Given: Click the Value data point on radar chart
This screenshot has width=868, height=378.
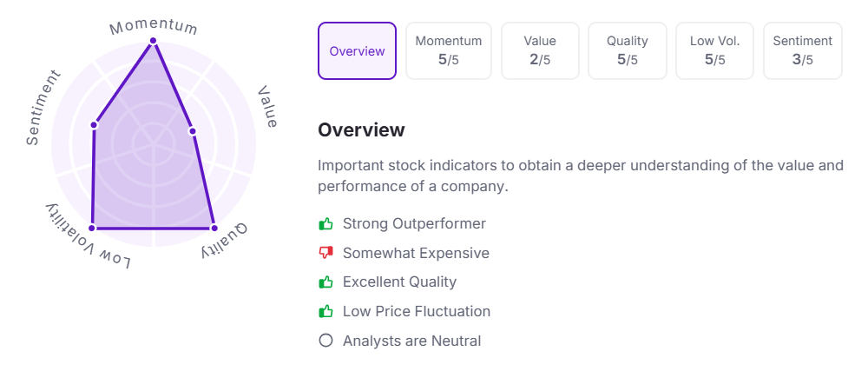Looking at the screenshot, I should (193, 132).
